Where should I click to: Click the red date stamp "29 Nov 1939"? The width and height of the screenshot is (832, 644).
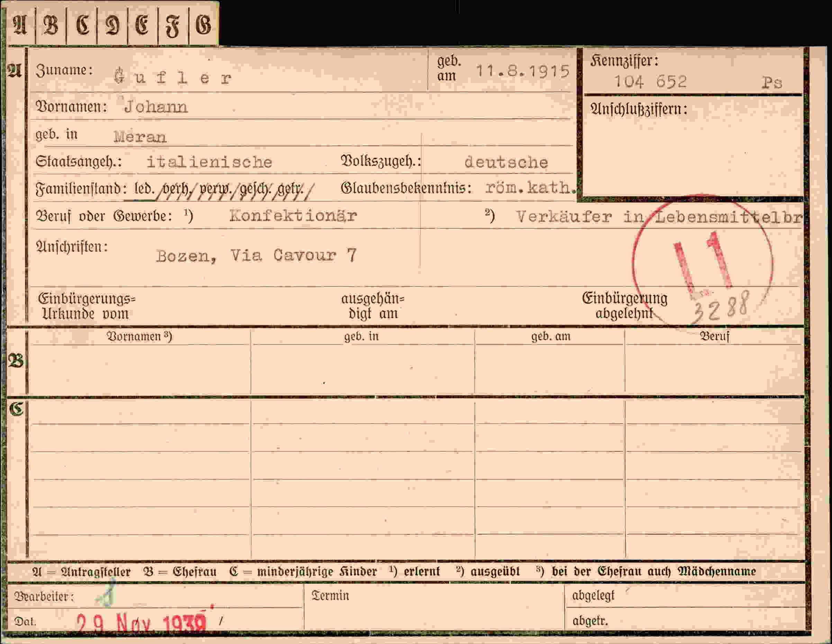141,623
